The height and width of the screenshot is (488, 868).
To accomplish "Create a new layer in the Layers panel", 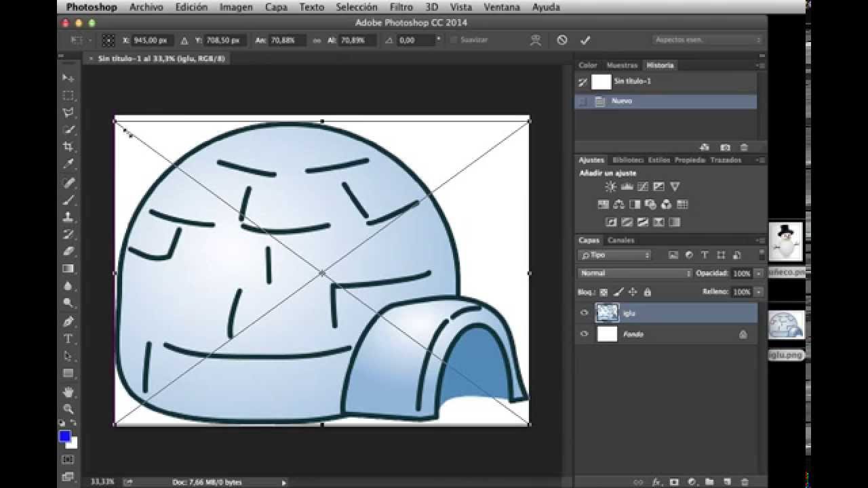I will point(726,483).
